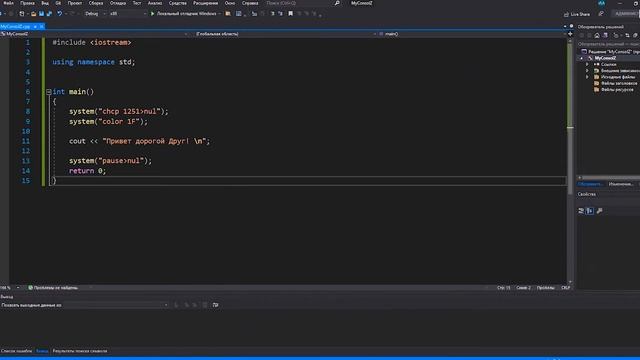Image resolution: width=640 pixels, height=360 pixels.
Task: Click the green play arrow icon
Action: coord(153,13)
